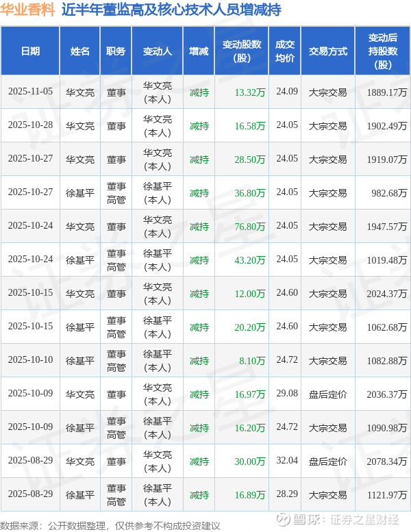Screen dimensions: 411x532
Task: Click 盘后定价 in the 16.97万 row
Action: [328, 394]
